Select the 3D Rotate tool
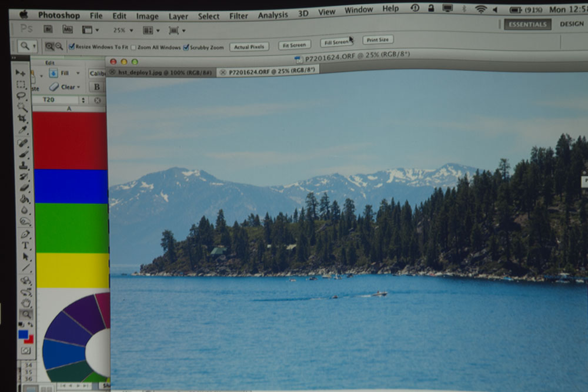588x392 pixels. point(26,280)
